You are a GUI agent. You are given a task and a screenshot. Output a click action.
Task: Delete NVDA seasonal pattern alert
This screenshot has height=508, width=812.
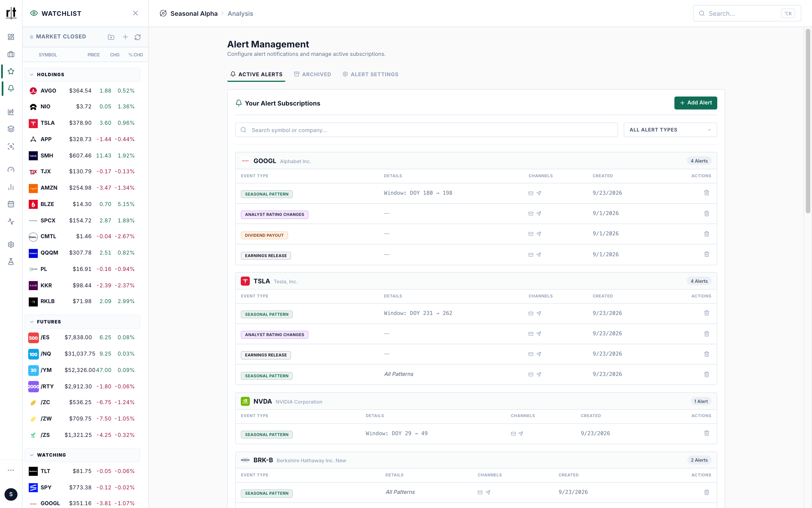point(706,433)
